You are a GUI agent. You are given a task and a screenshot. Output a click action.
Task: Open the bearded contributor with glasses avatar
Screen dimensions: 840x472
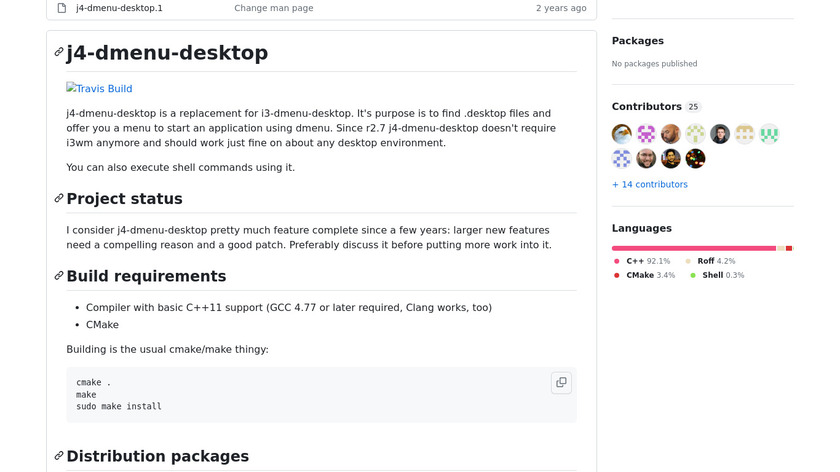(646, 159)
